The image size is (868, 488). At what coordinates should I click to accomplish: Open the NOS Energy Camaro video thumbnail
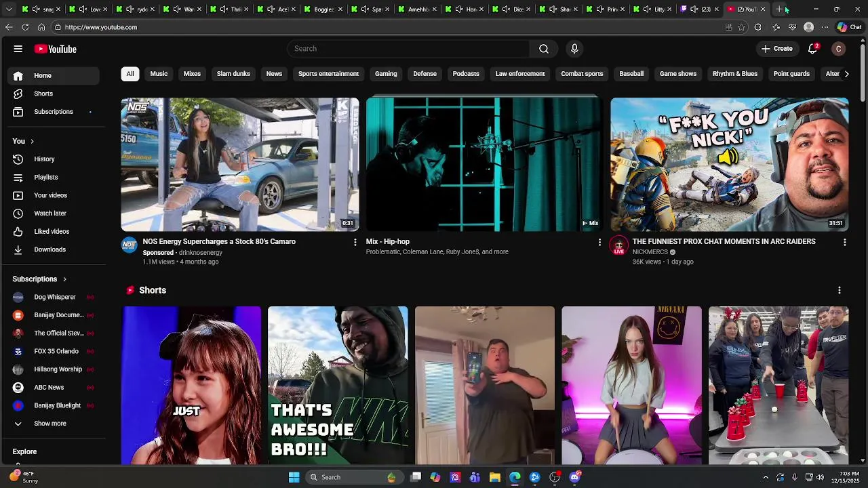[240, 165]
